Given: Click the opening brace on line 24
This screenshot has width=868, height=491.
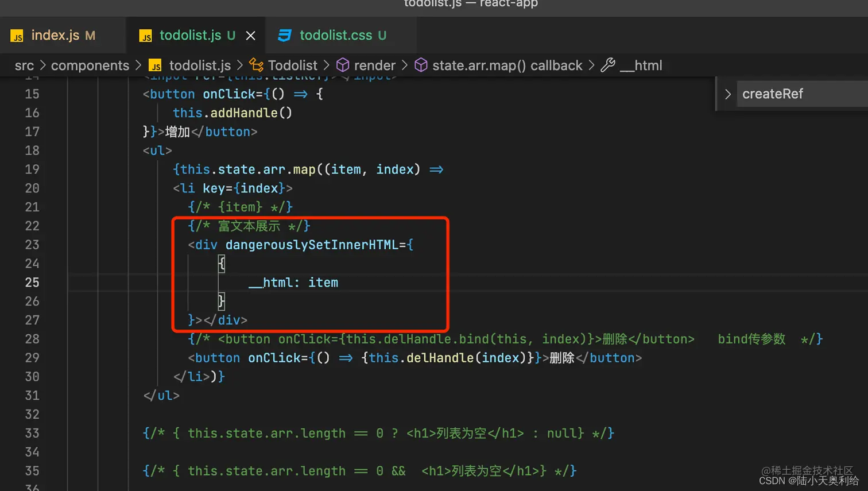Looking at the screenshot, I should pos(222,264).
